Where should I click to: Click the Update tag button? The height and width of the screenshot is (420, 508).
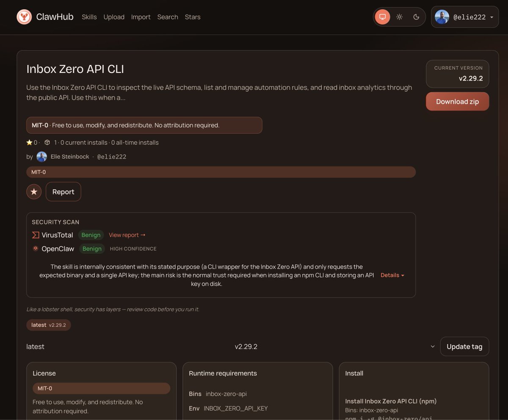464,346
